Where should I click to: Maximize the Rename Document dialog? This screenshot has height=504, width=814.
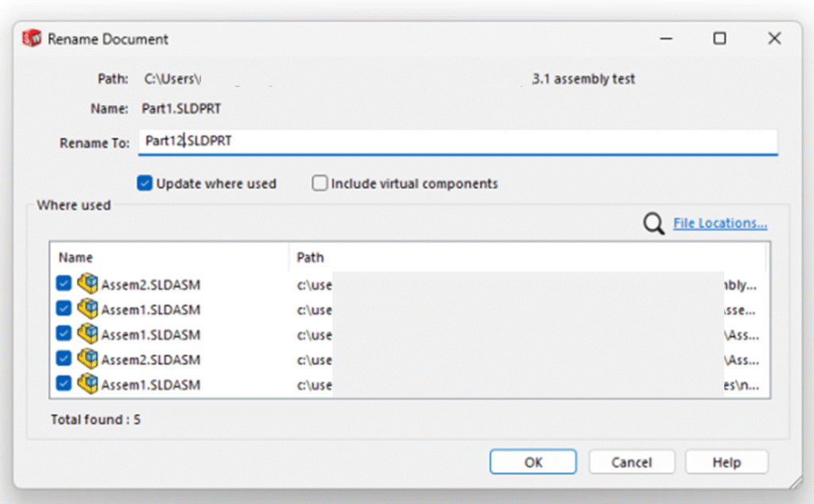pyautogui.click(x=719, y=38)
